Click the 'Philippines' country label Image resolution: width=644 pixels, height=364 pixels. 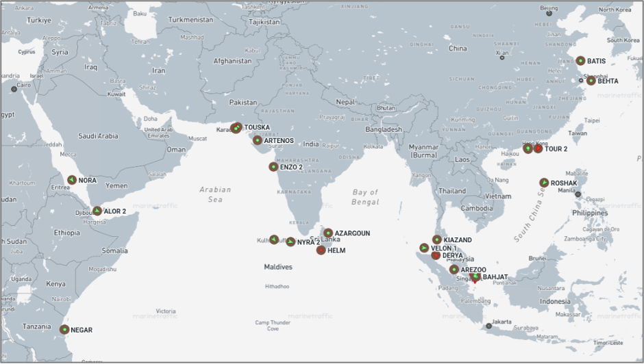pyautogui.click(x=590, y=213)
